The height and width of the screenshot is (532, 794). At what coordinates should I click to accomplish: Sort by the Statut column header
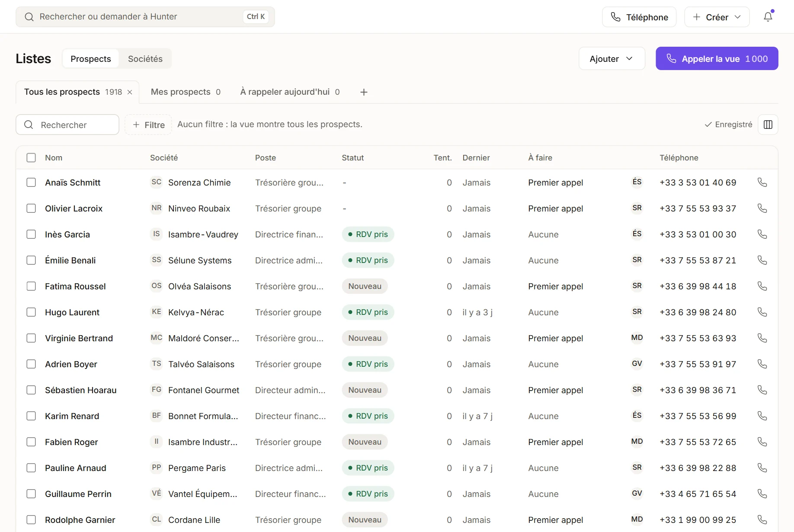pyautogui.click(x=353, y=158)
